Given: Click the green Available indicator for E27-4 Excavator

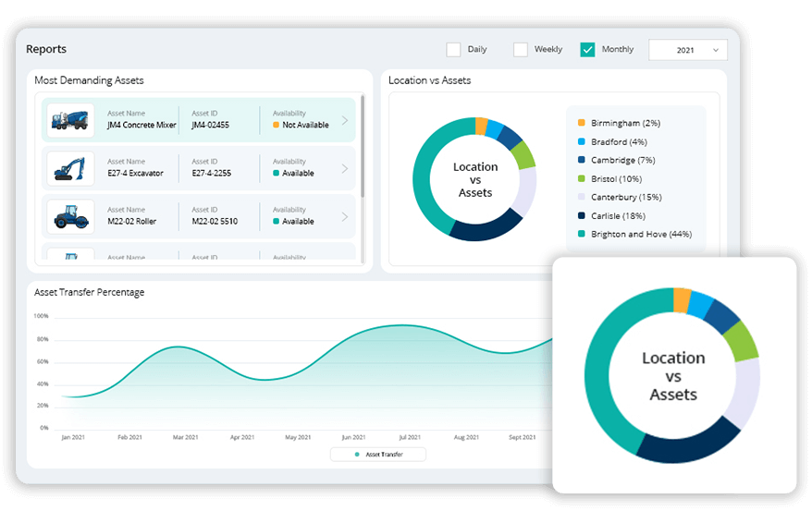Looking at the screenshot, I should [276, 173].
